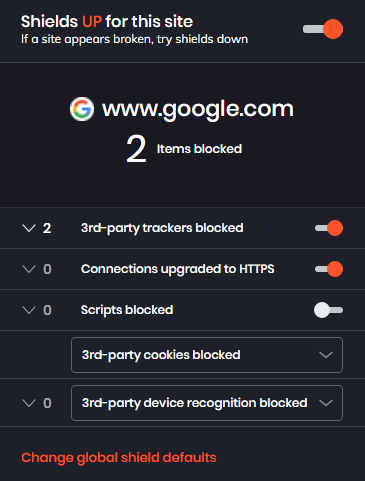The height and width of the screenshot is (481, 365).
Task: Open the 3rd-party cookies blocked dropdown
Action: coord(207,355)
